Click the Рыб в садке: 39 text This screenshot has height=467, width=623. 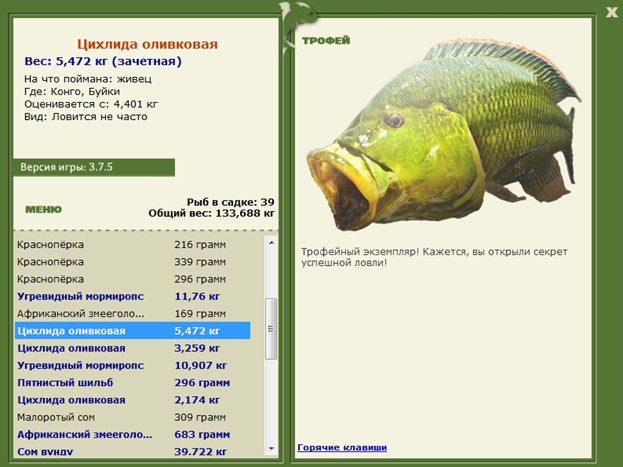[x=230, y=202]
